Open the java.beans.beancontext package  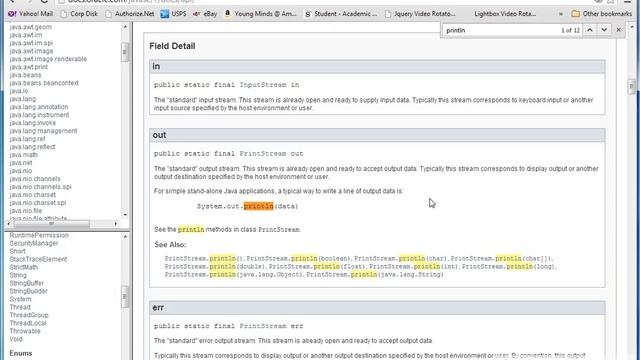tap(44, 83)
